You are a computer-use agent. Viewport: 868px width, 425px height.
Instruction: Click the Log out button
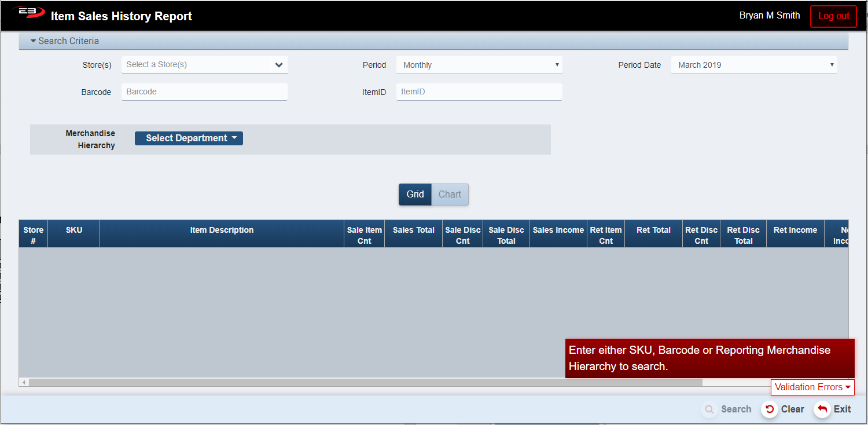tap(833, 16)
